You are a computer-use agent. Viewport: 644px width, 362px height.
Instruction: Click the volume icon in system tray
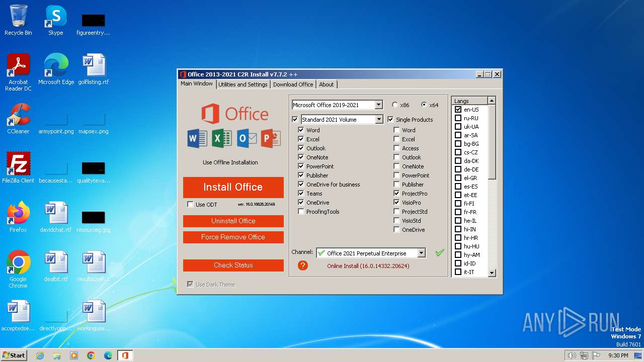tap(572, 355)
